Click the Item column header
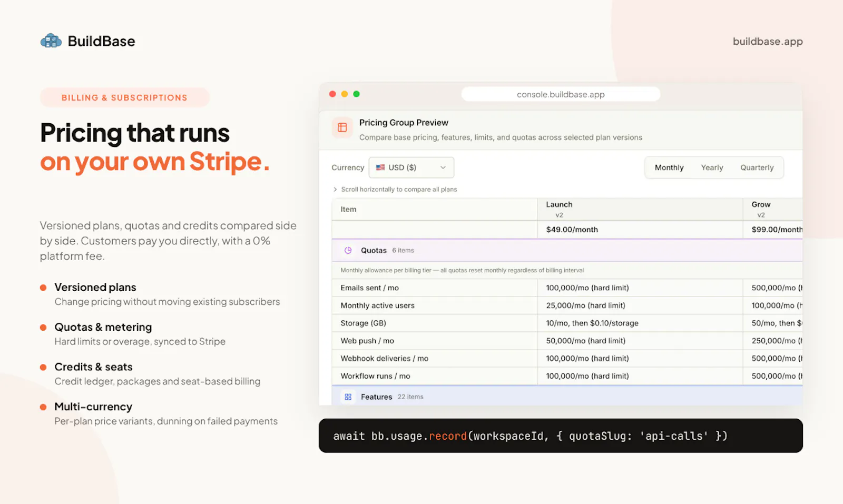Image resolution: width=843 pixels, height=504 pixels. (x=434, y=209)
